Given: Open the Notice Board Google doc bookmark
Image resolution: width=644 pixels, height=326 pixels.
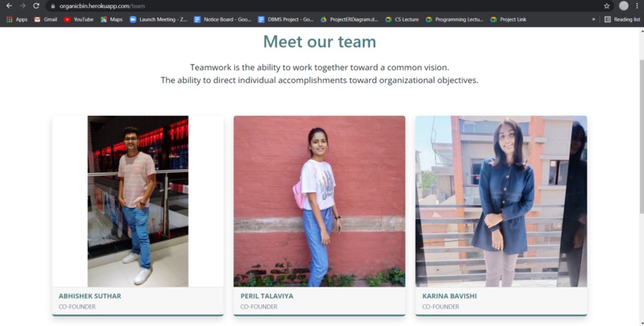Looking at the screenshot, I should coord(222,19).
